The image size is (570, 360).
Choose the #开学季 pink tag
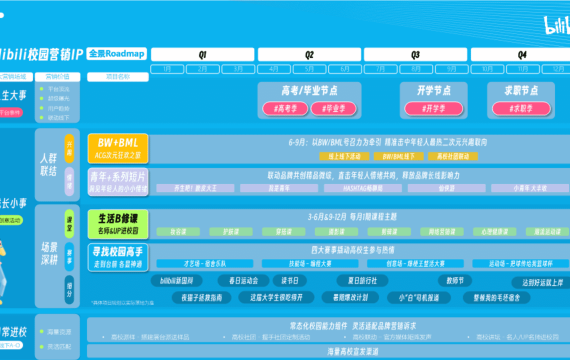point(434,108)
